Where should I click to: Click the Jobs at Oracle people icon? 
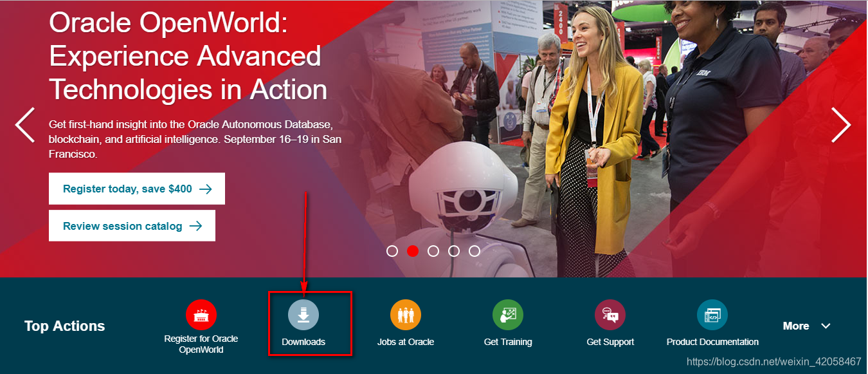click(406, 315)
